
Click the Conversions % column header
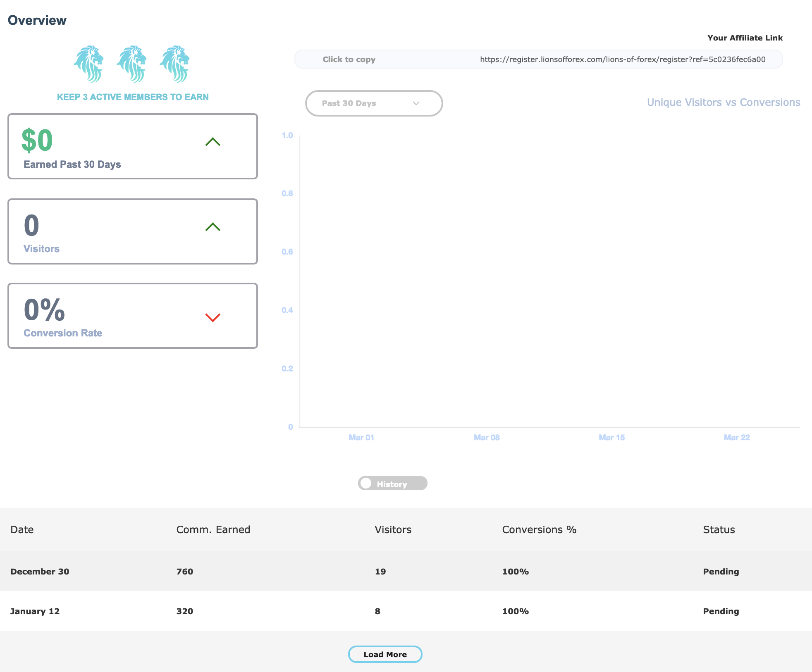point(539,530)
